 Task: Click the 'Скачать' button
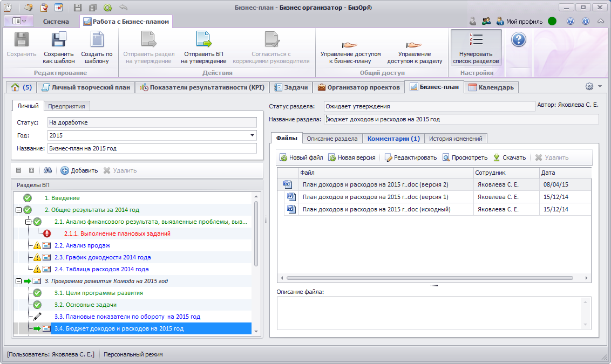[x=509, y=157]
